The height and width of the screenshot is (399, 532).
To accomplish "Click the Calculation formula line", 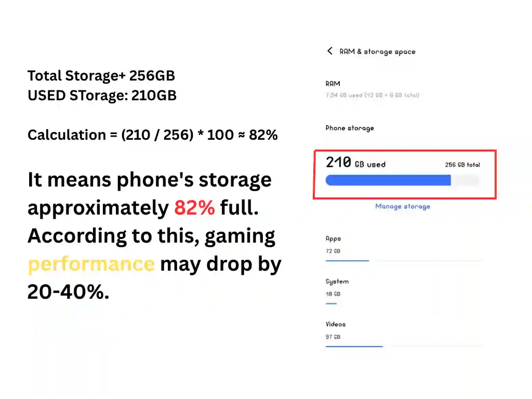I will (x=152, y=135).
